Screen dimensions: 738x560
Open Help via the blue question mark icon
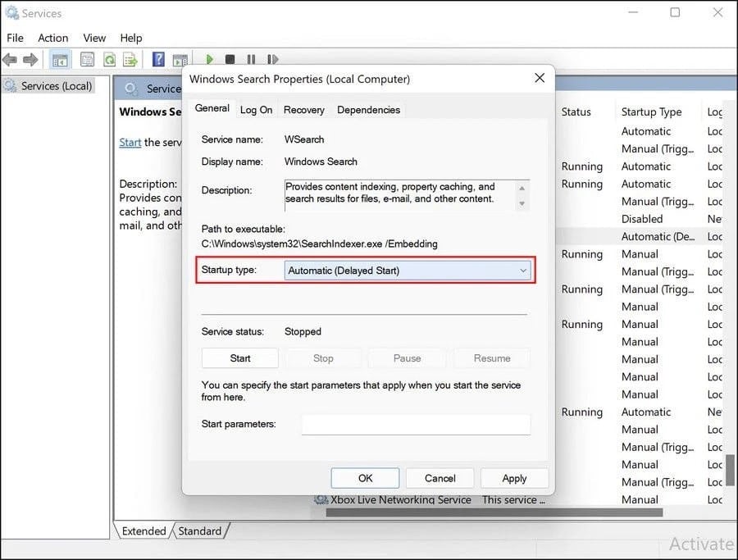click(x=157, y=59)
